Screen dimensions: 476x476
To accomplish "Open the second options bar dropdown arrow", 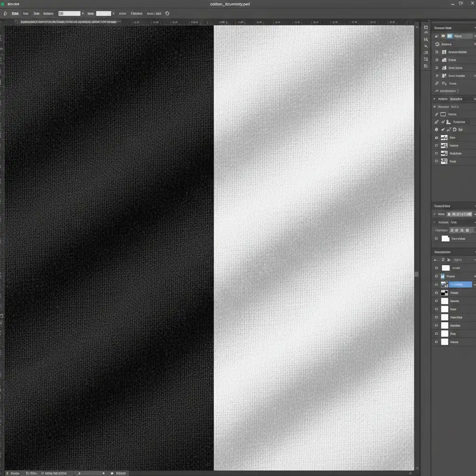I will [x=113, y=13].
